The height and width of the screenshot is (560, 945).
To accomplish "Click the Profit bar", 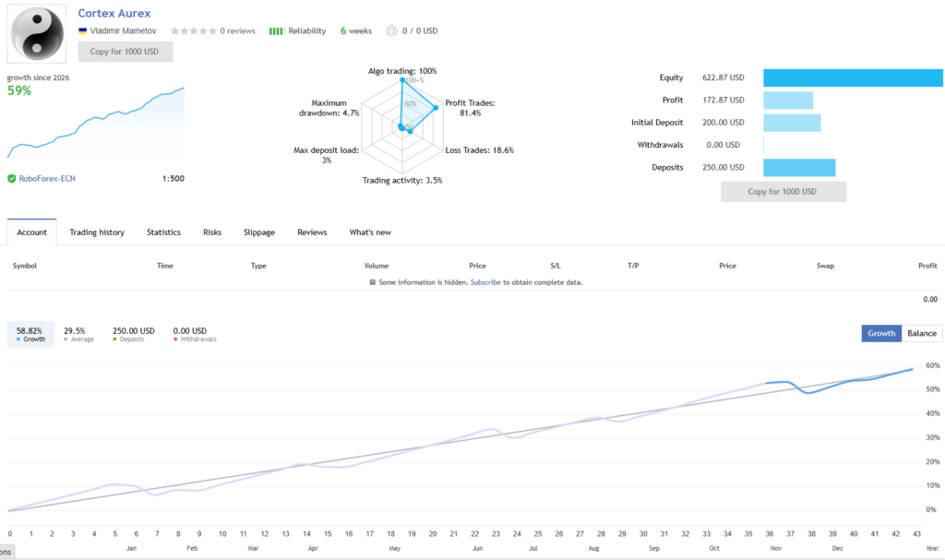I will point(788,100).
